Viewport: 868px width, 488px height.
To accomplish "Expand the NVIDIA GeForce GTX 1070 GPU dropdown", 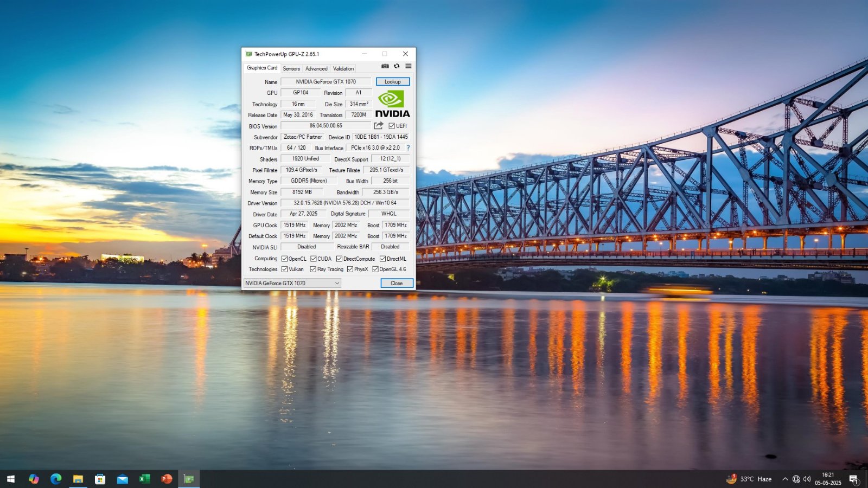I will tap(292, 283).
